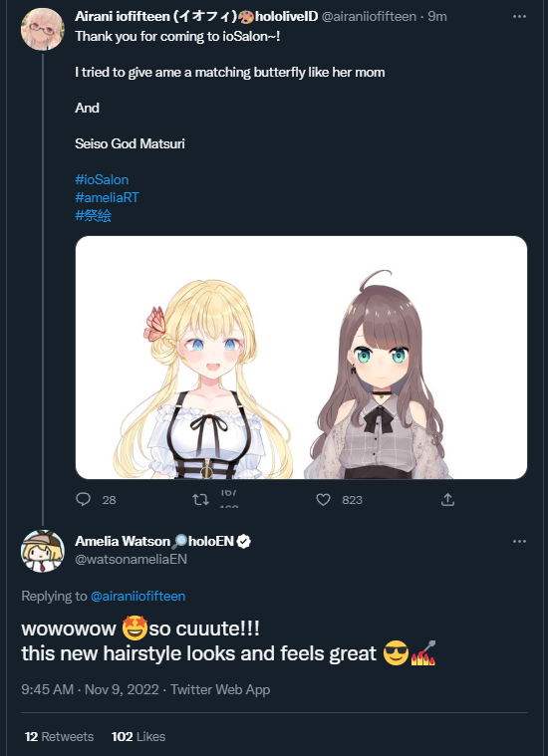Open the #祭絵 hashtag

[x=93, y=215]
